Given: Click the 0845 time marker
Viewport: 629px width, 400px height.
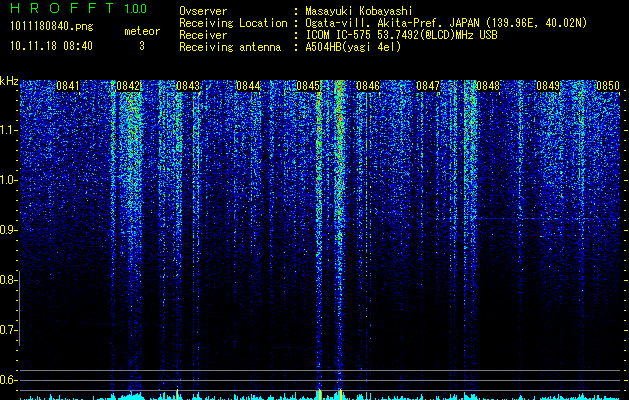Looking at the screenshot, I should (x=308, y=86).
